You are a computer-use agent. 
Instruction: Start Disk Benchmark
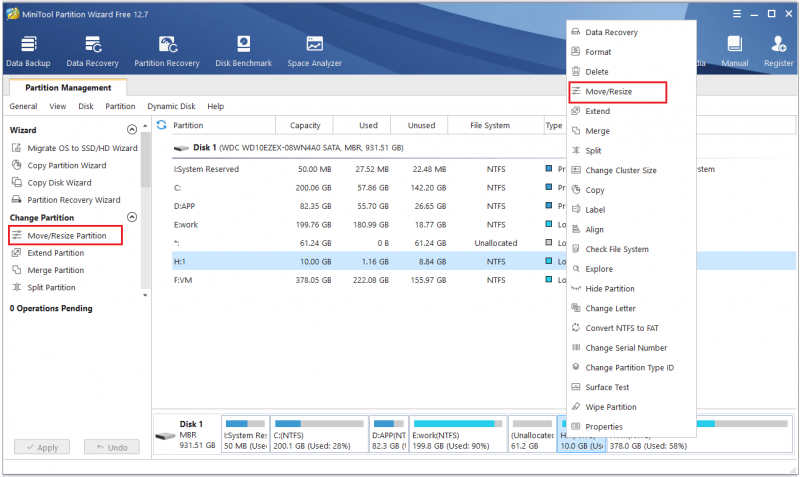[243, 52]
